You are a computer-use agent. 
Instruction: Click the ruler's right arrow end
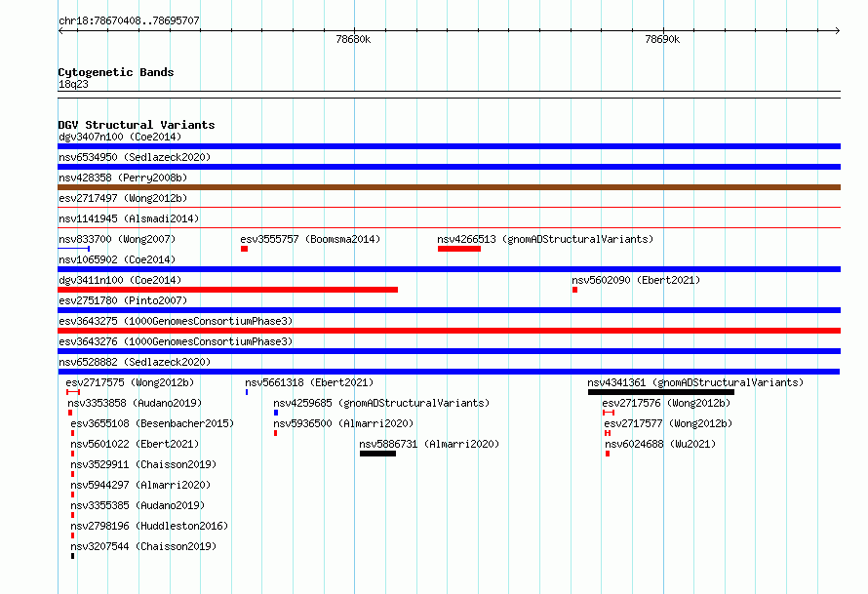[x=838, y=31]
